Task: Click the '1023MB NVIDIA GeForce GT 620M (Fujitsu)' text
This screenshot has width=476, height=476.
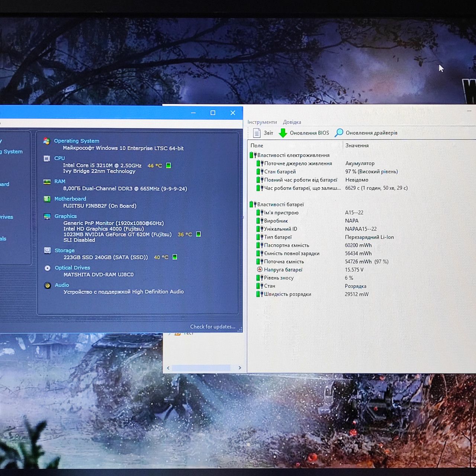Action: click(118, 234)
